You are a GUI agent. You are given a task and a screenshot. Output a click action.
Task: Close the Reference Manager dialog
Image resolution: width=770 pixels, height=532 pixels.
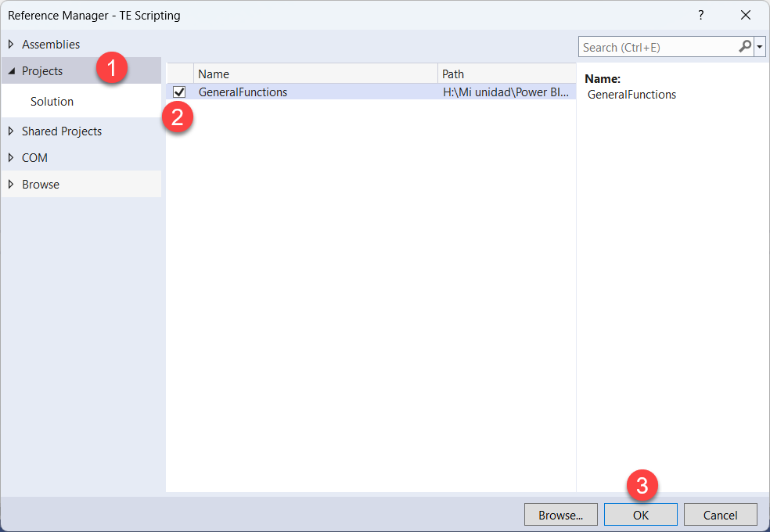[x=745, y=15]
